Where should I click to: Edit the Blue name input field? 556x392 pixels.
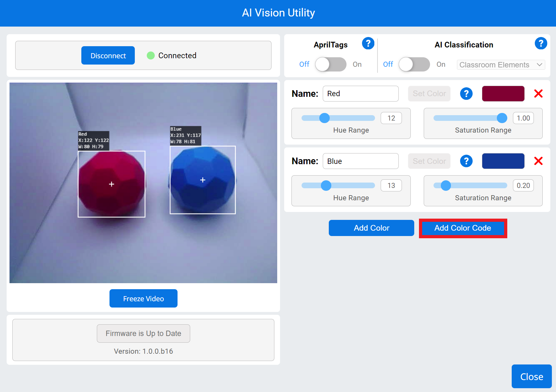pyautogui.click(x=360, y=161)
